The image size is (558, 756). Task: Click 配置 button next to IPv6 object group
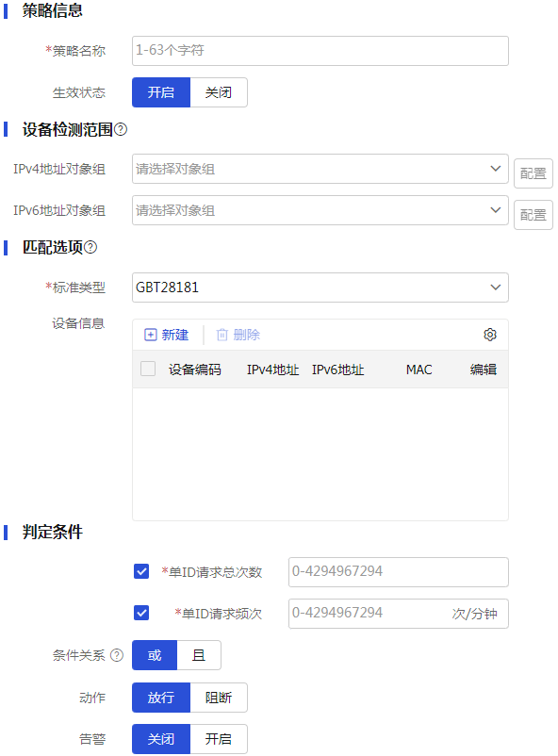(533, 215)
